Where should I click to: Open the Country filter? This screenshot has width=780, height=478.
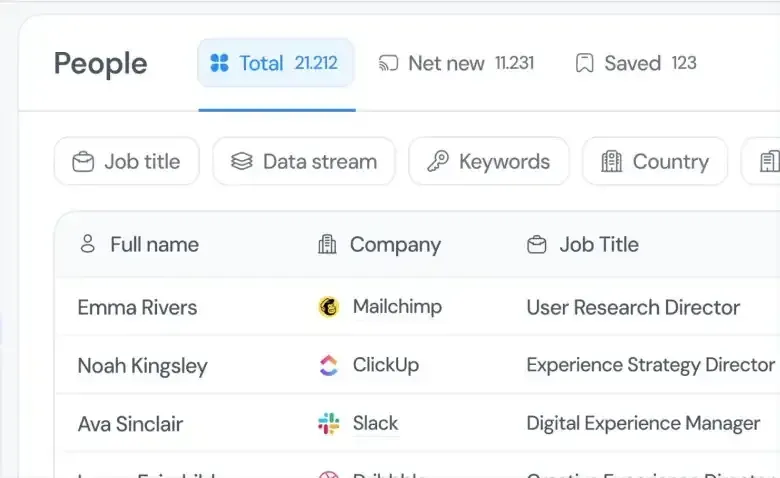coord(655,162)
